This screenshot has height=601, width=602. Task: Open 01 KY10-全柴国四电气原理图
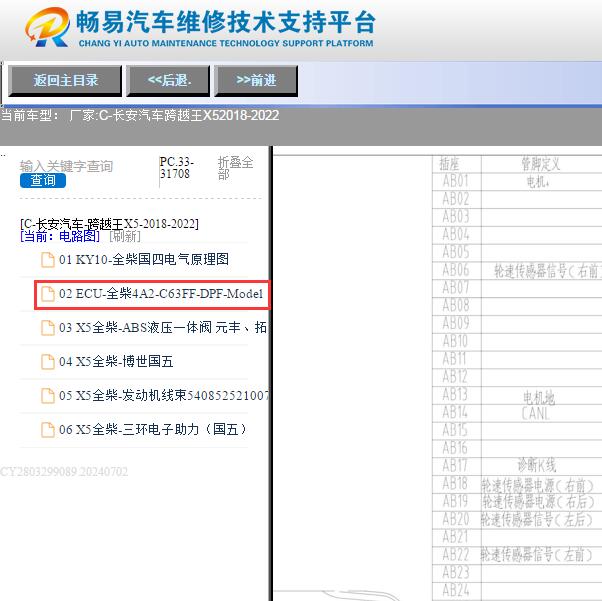coord(144,259)
